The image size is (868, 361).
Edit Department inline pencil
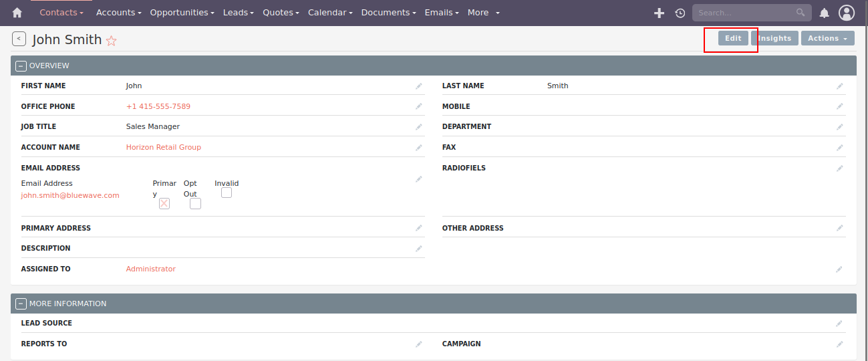click(840, 127)
